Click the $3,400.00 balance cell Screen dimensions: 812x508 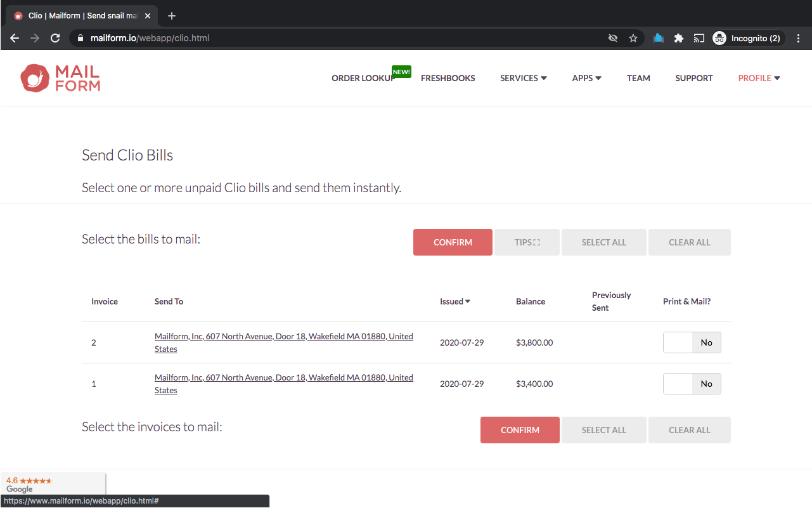point(534,384)
